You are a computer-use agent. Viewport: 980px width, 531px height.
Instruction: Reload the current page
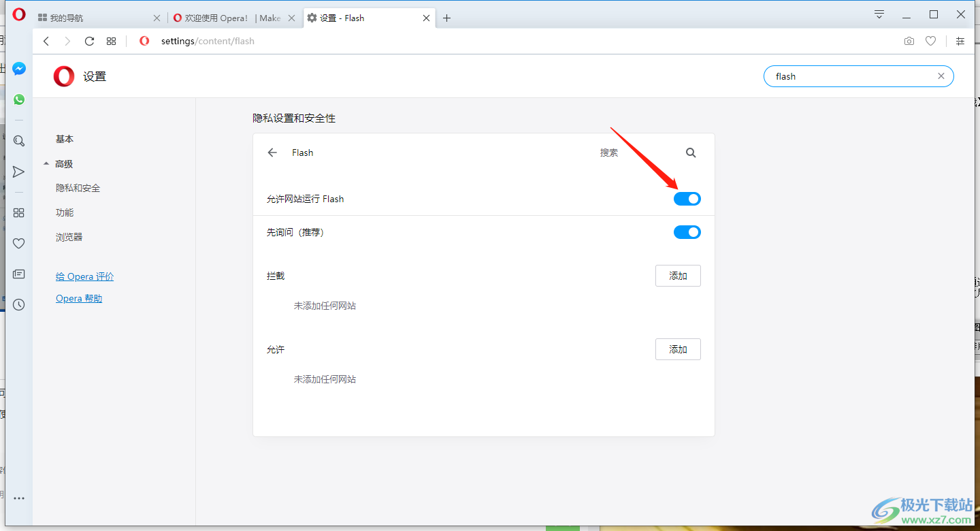(89, 41)
